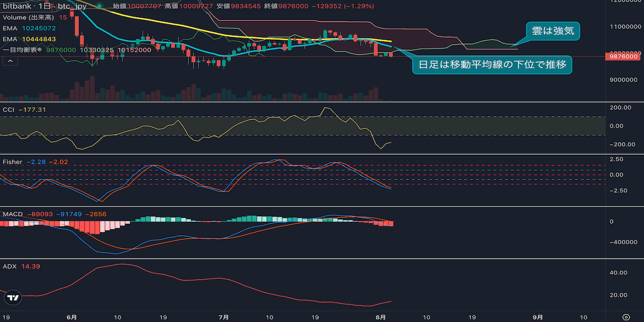Click the Fisher value -2.28

[37, 162]
